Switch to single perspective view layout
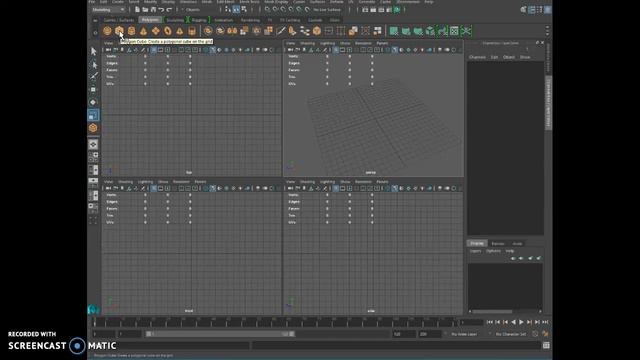 click(93, 144)
